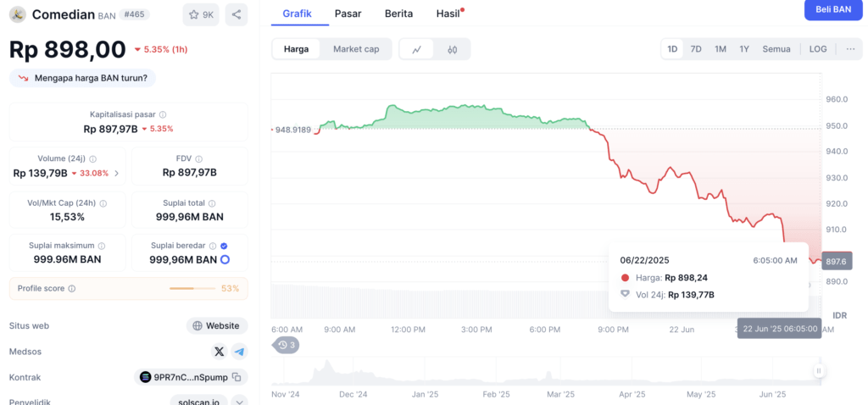Screen dimensions: 868x405
Task: Click the 948.9189 opening price label
Action: pos(293,130)
